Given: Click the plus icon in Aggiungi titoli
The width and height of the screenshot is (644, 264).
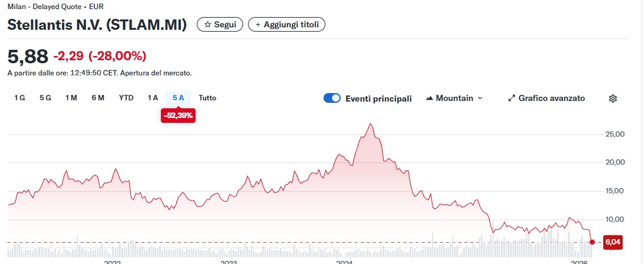Looking at the screenshot, I should click(x=258, y=24).
